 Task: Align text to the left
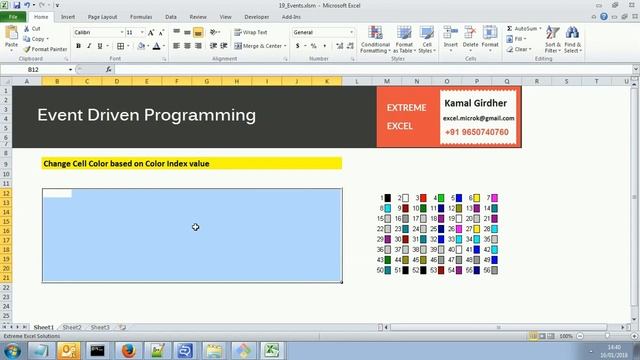click(x=176, y=46)
